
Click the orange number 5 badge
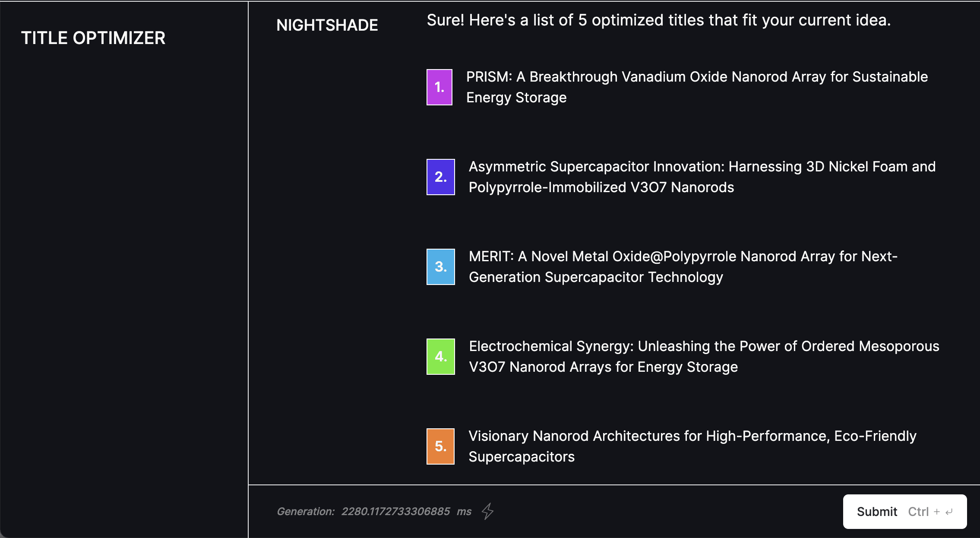(440, 446)
